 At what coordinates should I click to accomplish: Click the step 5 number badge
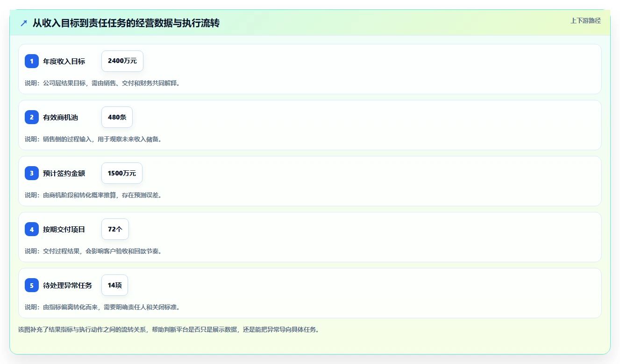click(x=32, y=285)
